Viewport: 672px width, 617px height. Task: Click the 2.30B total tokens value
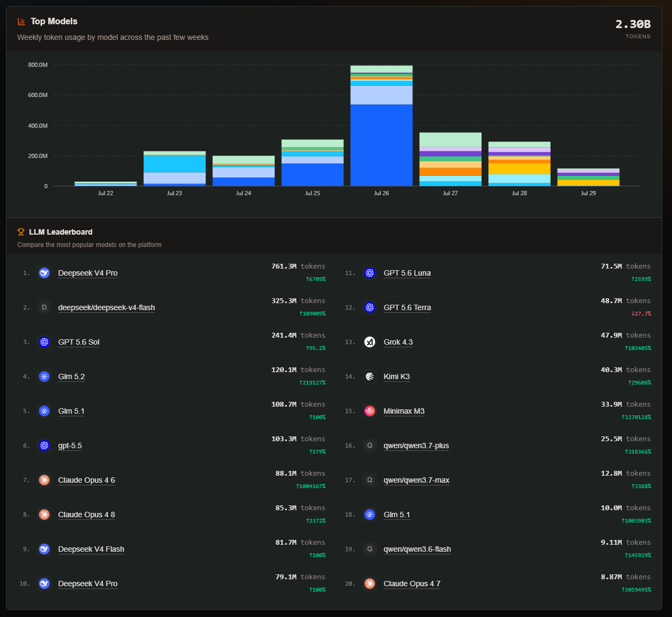tap(633, 24)
